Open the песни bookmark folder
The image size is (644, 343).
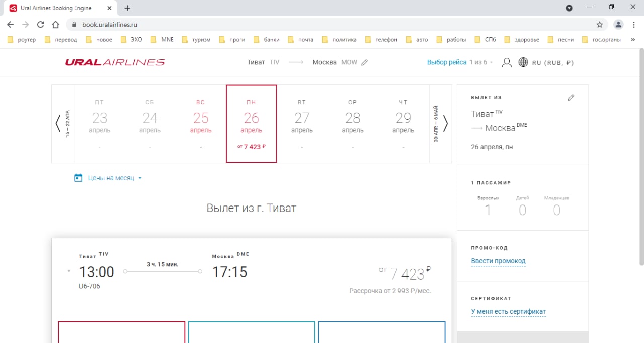pos(560,40)
